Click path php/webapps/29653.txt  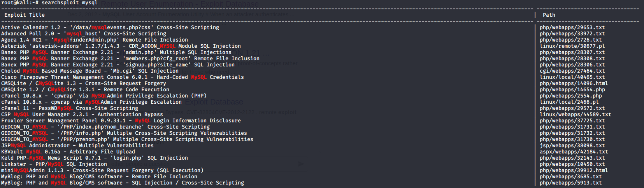[572, 28]
